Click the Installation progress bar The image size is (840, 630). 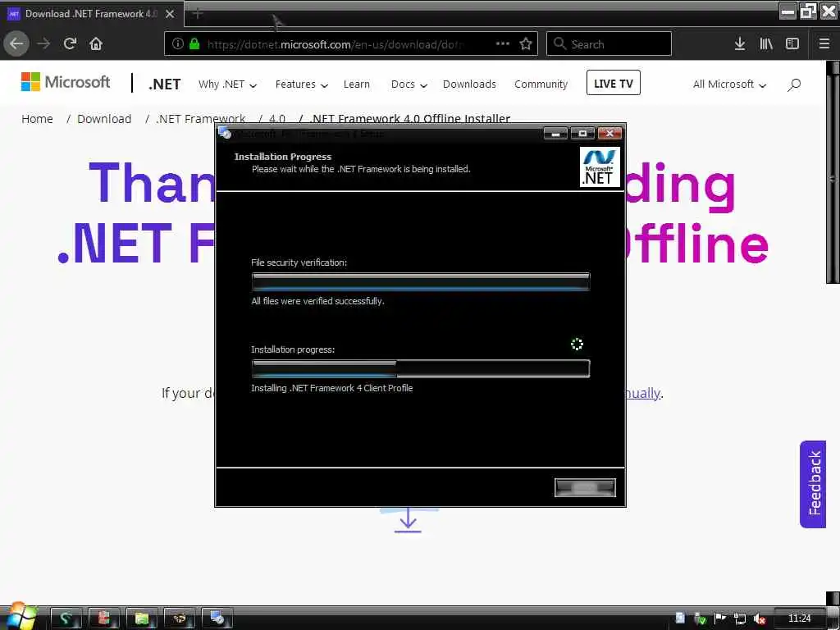click(421, 368)
